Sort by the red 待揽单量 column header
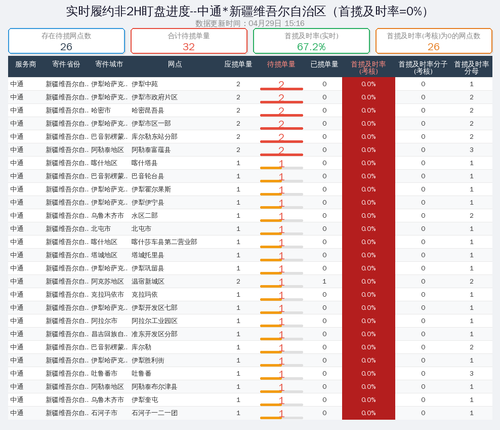 281,64
